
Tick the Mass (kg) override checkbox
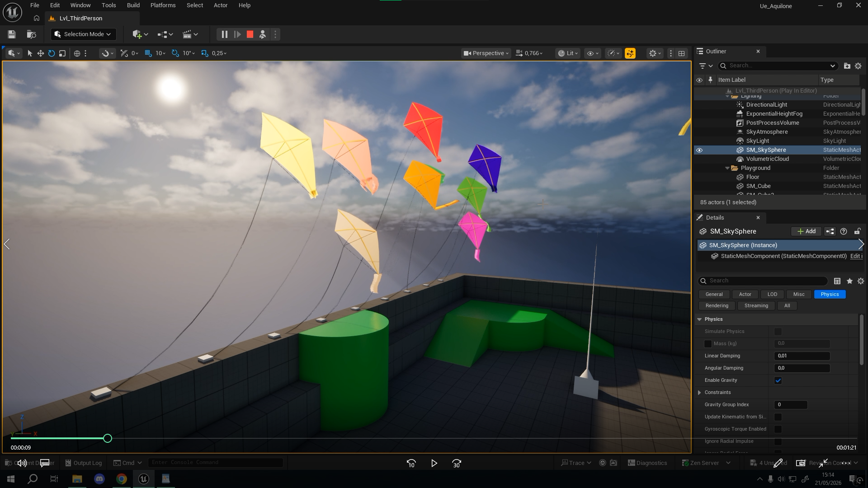click(x=708, y=344)
